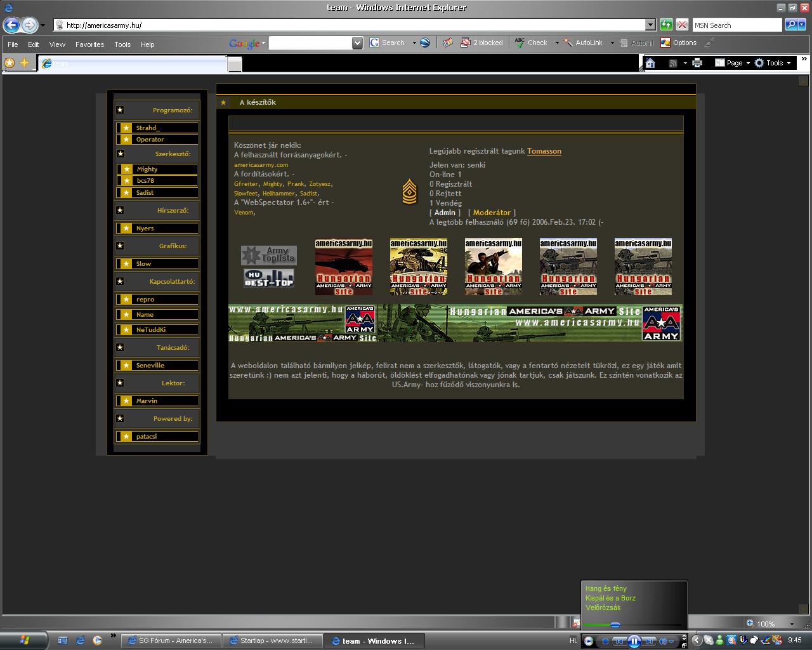Open the Tomasson member link

pos(544,151)
